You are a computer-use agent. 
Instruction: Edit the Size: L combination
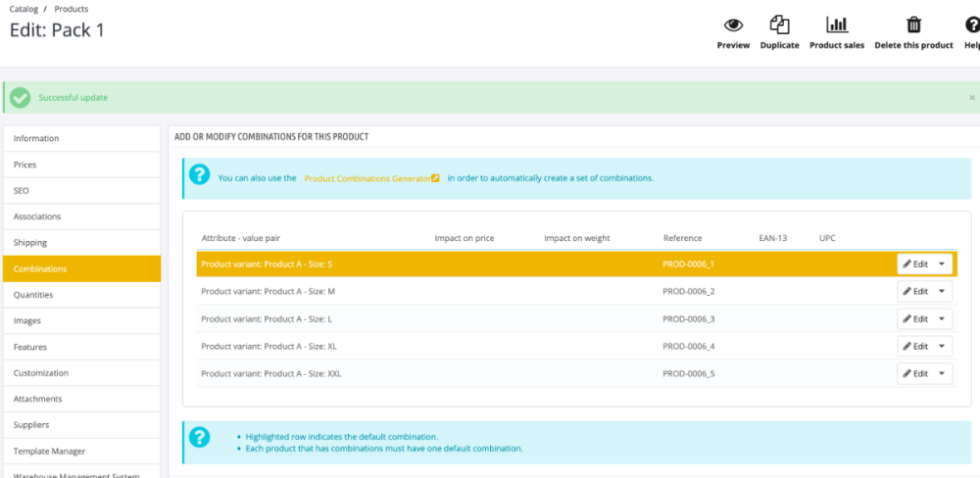(915, 318)
